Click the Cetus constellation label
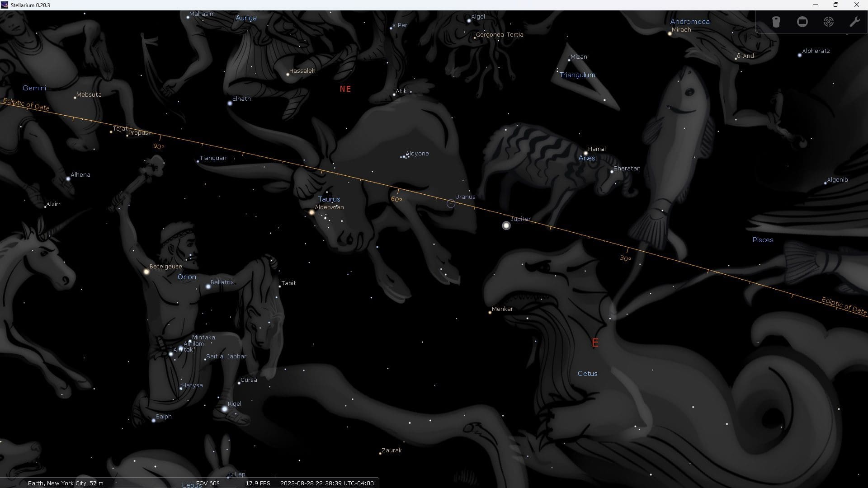The image size is (868, 488). [587, 374]
